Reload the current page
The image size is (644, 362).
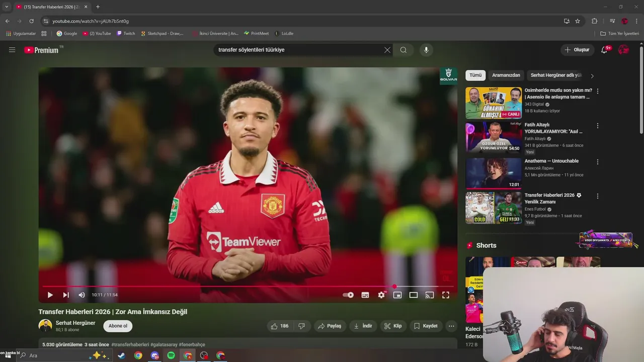31,21
